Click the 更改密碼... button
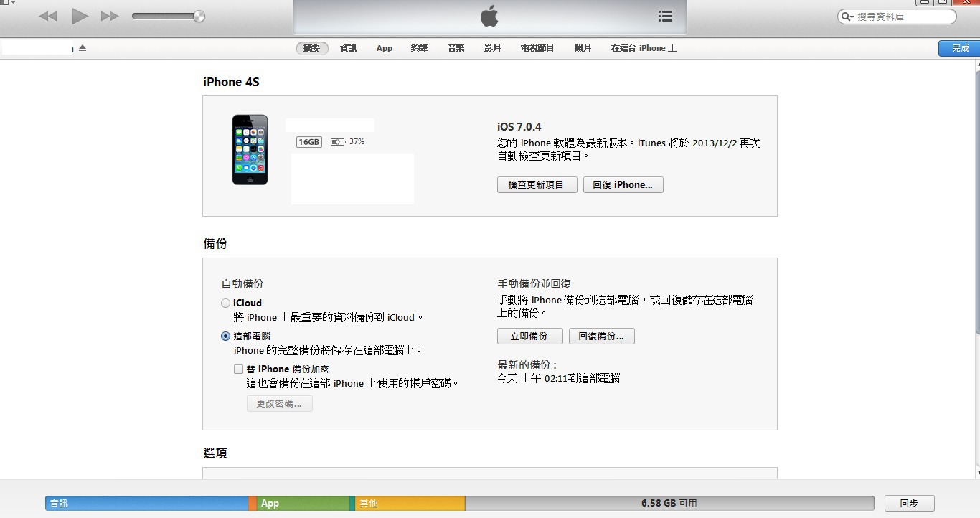Image resolution: width=980 pixels, height=518 pixels. pyautogui.click(x=279, y=403)
